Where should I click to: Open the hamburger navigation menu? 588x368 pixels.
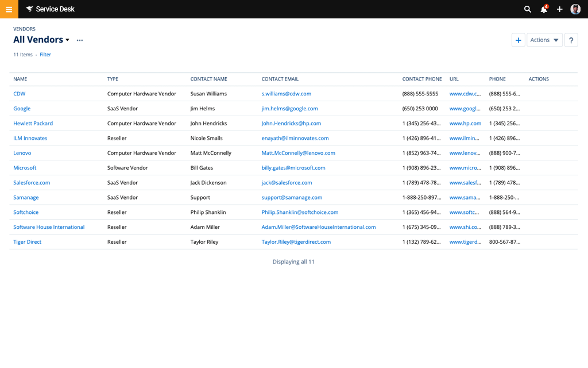pyautogui.click(x=9, y=9)
